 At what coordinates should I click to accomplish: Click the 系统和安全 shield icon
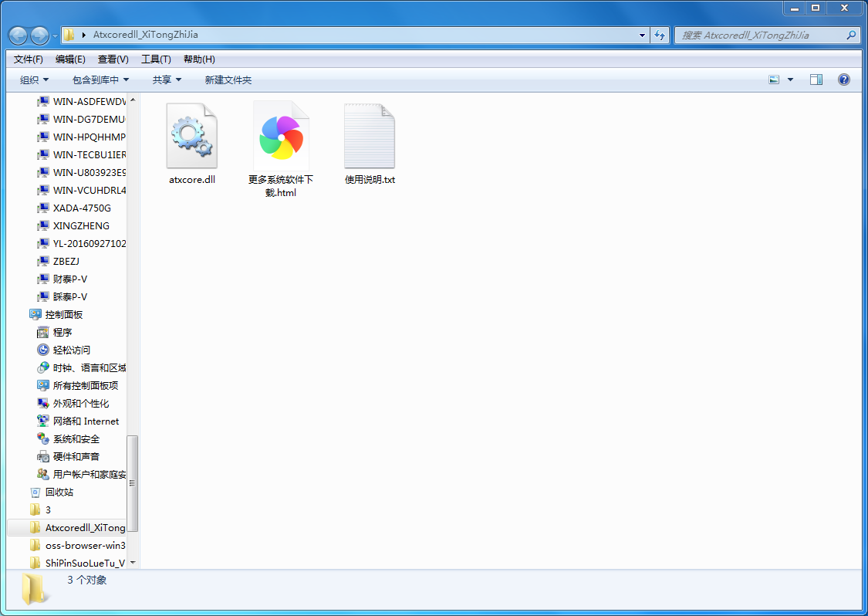[42, 438]
